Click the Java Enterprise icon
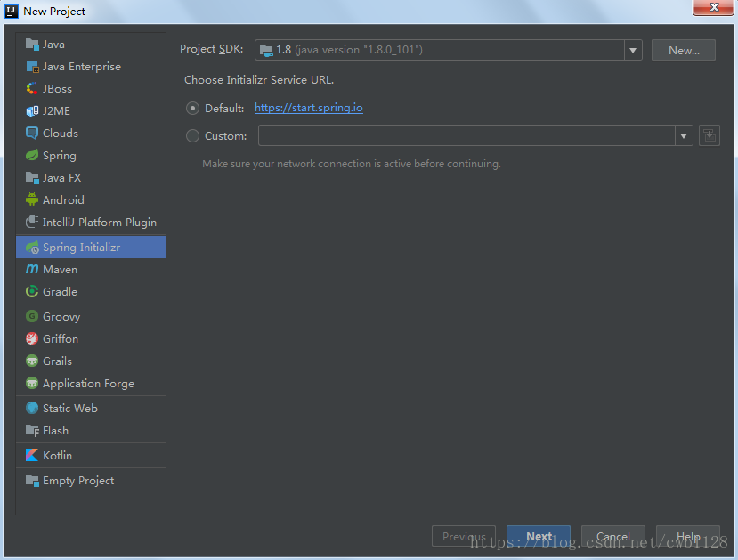The height and width of the screenshot is (560, 738). (x=32, y=67)
